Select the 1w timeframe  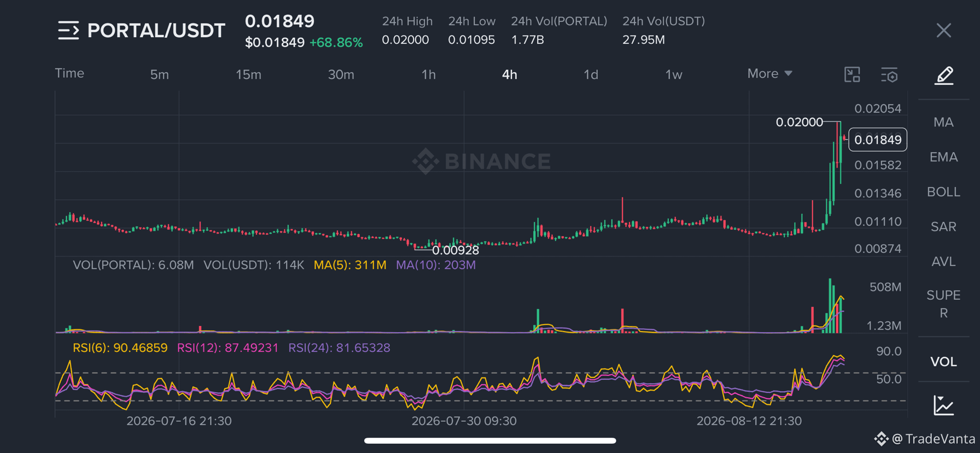click(x=674, y=74)
